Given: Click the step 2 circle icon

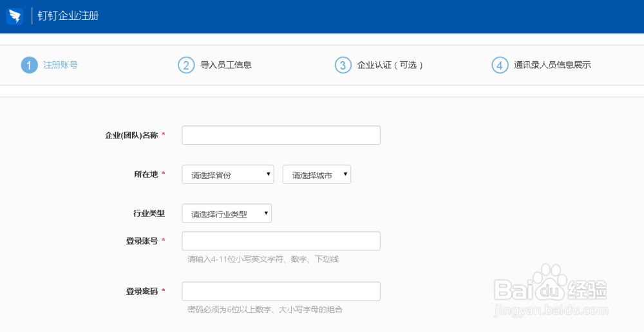Looking at the screenshot, I should tap(186, 65).
